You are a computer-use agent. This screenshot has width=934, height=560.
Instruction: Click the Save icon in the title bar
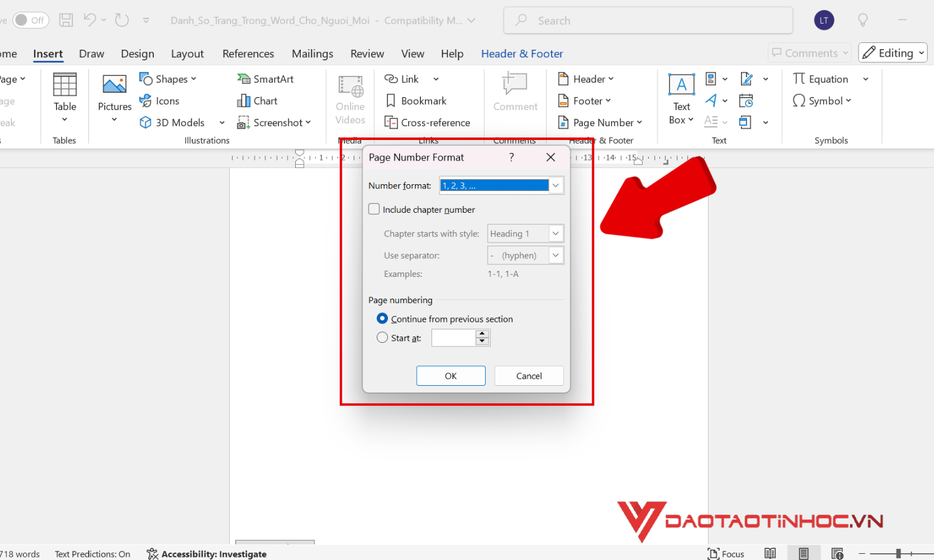66,21
